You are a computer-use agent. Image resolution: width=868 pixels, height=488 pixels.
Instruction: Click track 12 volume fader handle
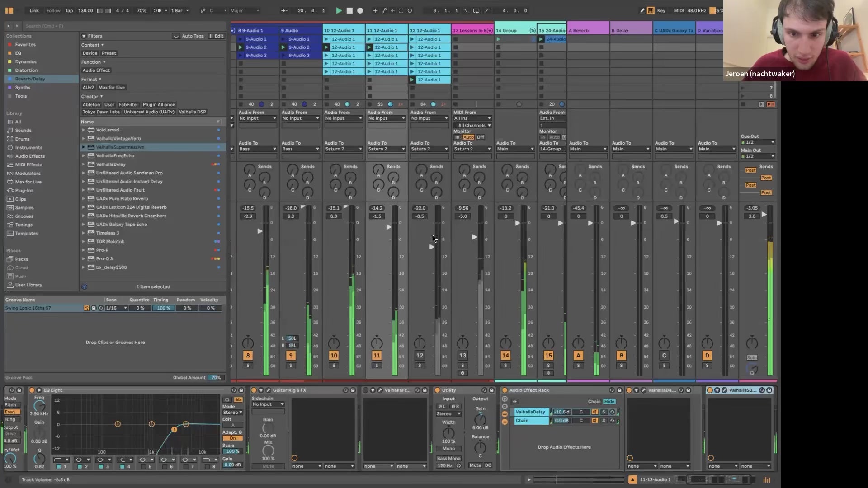[432, 247]
